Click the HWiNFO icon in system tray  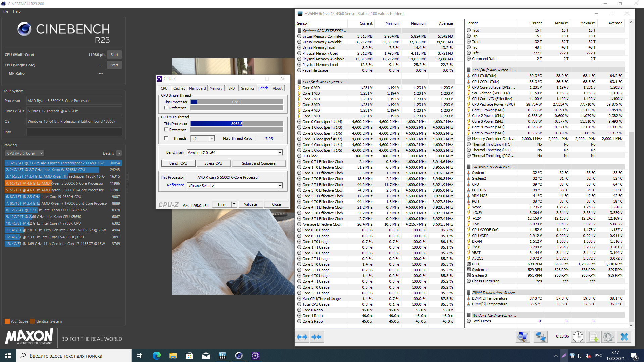tap(572, 356)
